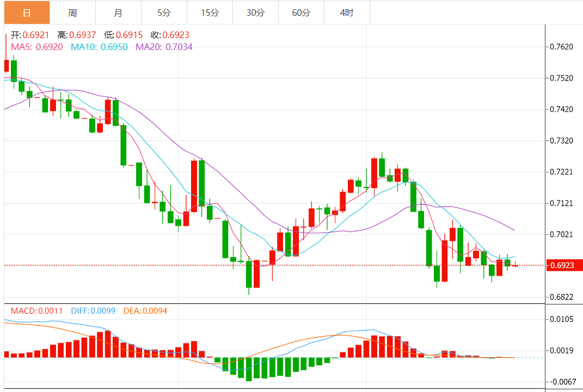583x392 pixels.
Task: Open the 30分 timeframe tab
Action: point(255,13)
